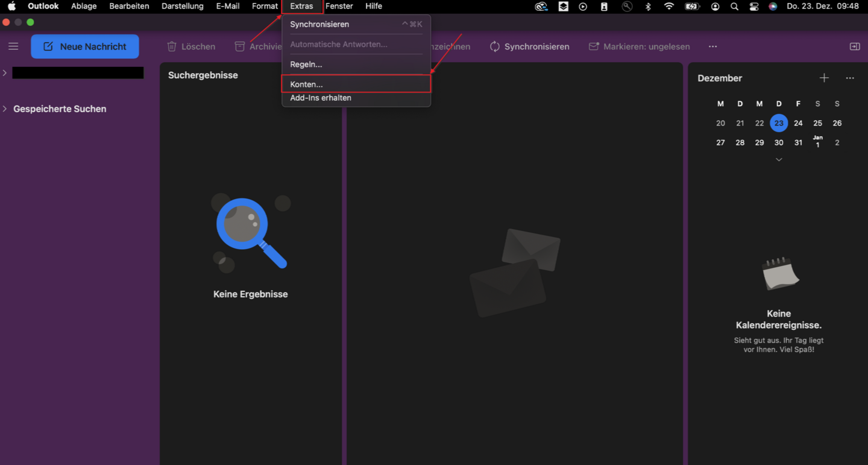Open the Hilfe menu

coord(374,6)
